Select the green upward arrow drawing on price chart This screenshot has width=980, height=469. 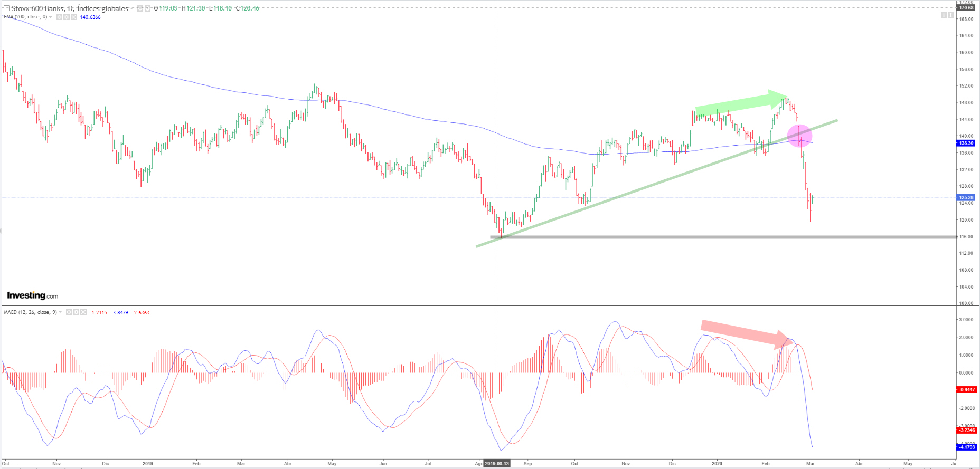pos(739,103)
